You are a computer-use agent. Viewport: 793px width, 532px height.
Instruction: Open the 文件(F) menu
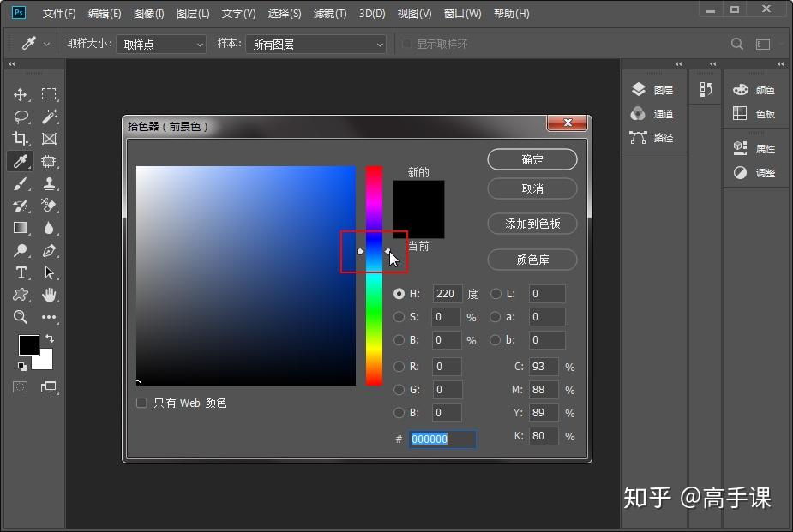pos(58,14)
